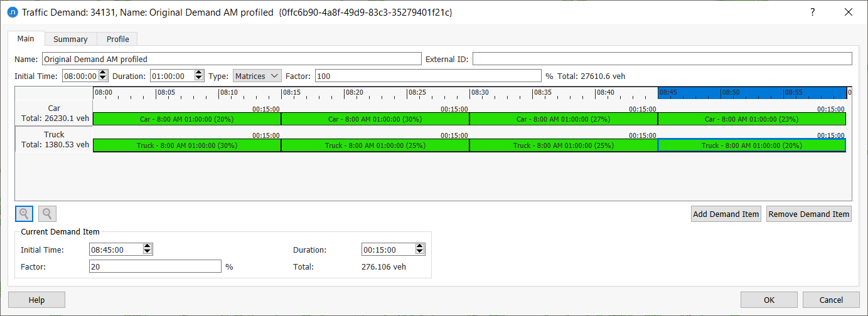
Task: Select the Car 20% demand item bar
Action: tap(187, 119)
